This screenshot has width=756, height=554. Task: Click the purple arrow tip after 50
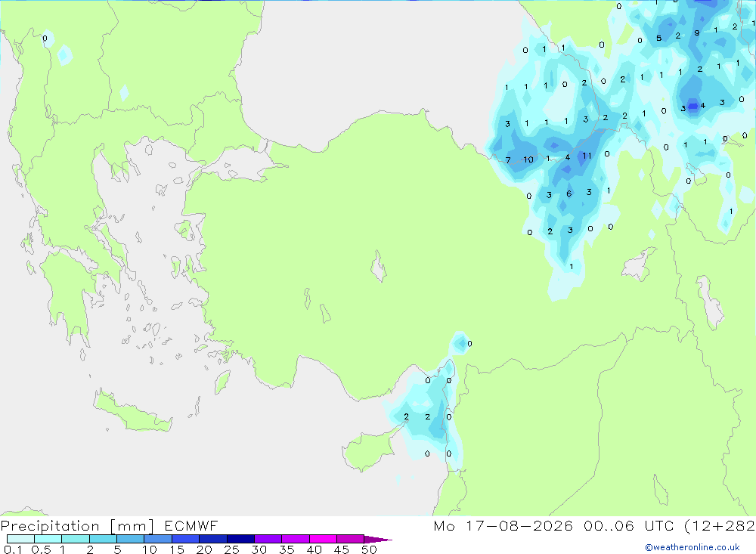click(x=377, y=539)
